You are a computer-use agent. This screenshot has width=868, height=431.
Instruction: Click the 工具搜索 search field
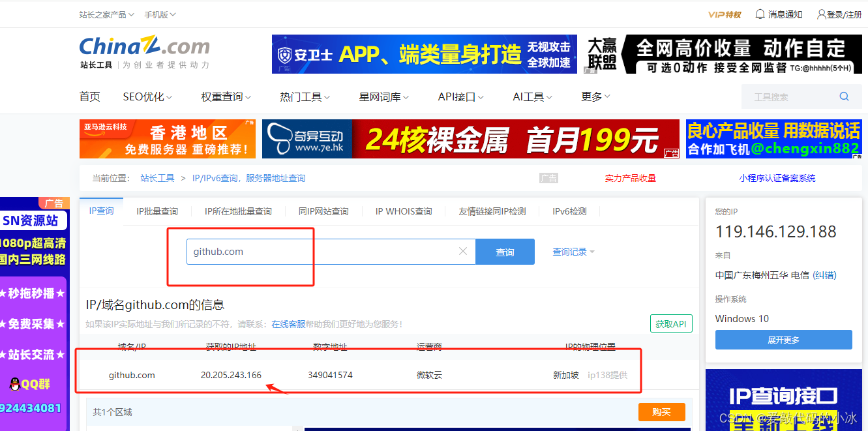[789, 97]
